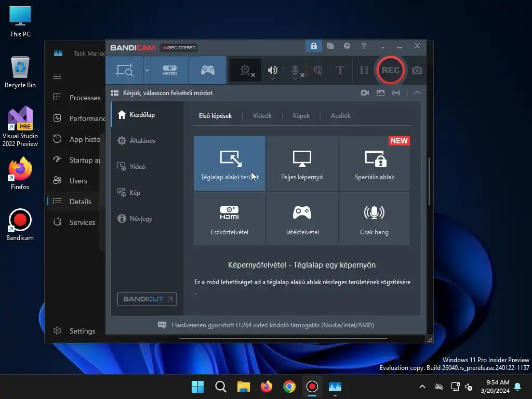Screen dimensions: 532x399
Task: Toggle the webcam overlay icon
Action: [x=245, y=71]
